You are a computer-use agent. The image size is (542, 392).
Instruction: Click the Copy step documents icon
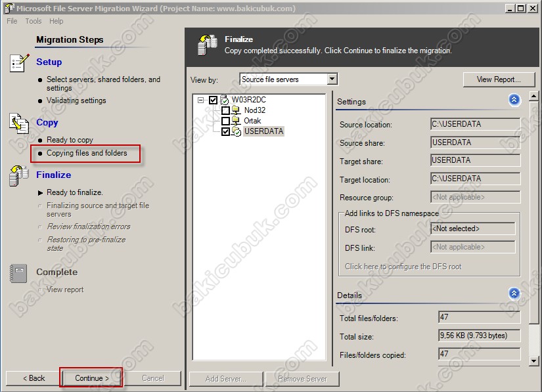[x=19, y=123]
